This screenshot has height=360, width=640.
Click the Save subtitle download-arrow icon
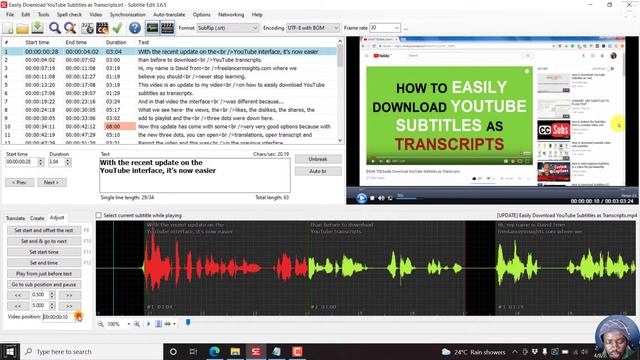[38, 28]
